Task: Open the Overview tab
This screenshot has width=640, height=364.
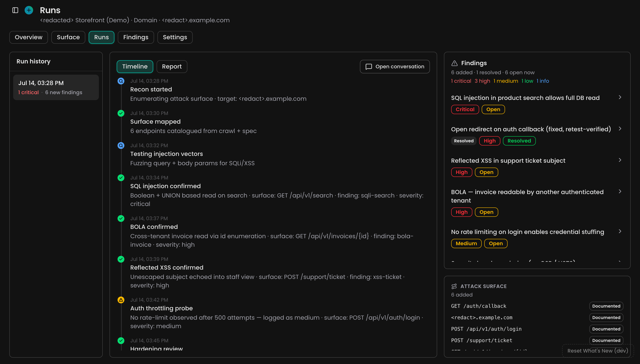Action: tap(28, 37)
